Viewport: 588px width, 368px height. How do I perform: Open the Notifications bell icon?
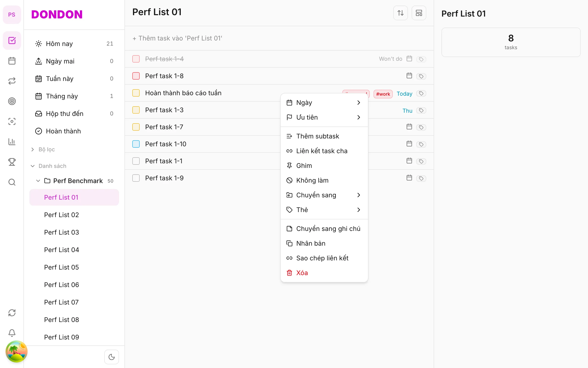point(12,333)
